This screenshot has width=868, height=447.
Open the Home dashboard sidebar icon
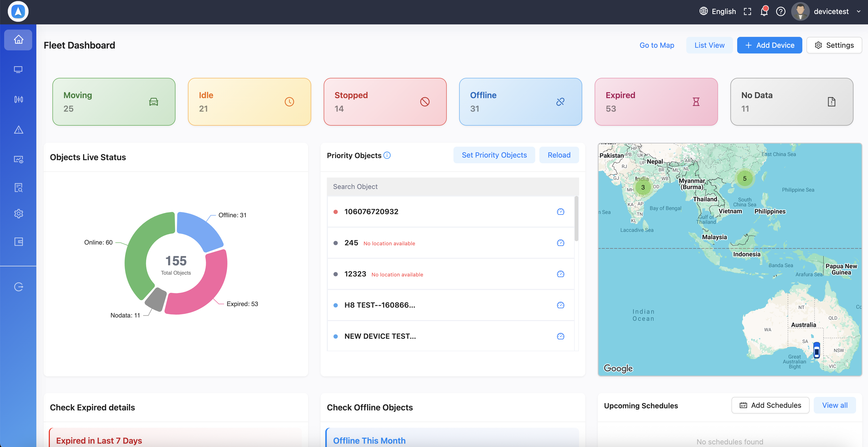[x=18, y=40]
